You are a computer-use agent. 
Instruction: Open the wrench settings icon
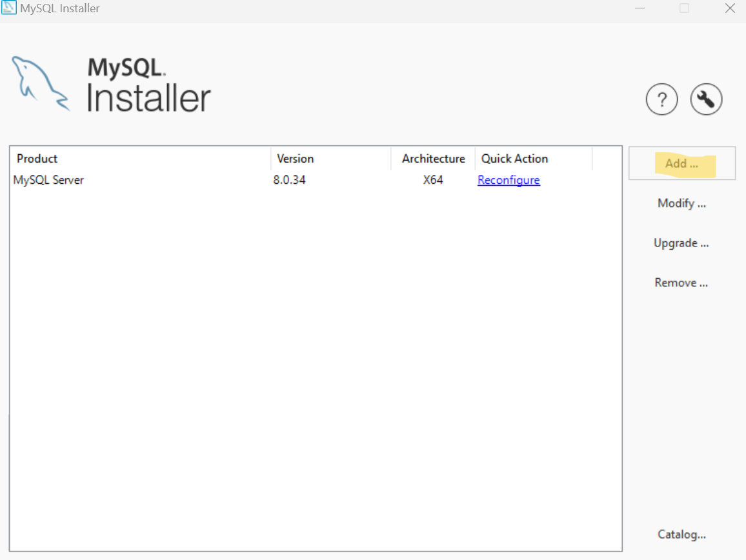706,99
